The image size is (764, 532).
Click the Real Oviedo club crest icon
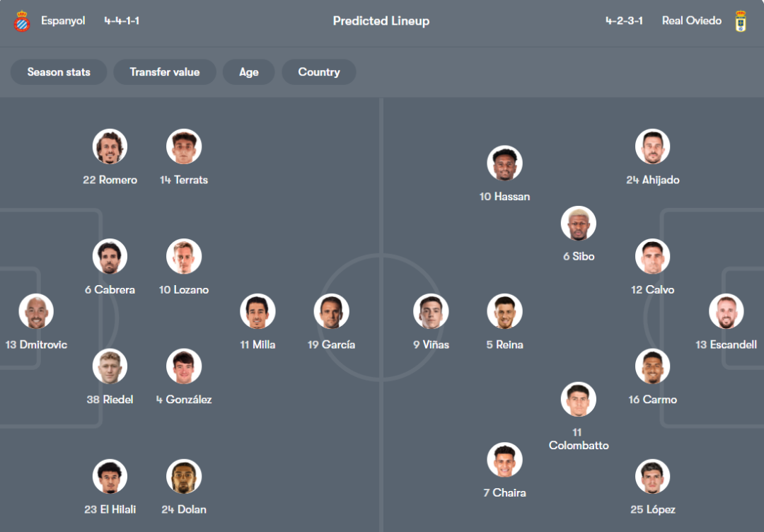click(x=741, y=21)
